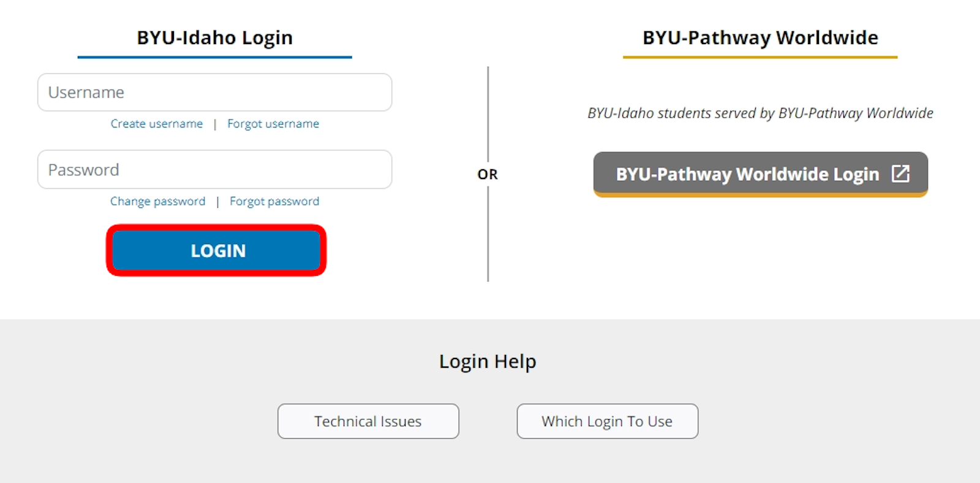980x483 pixels.
Task: Click the Forgot username link
Action: point(273,124)
